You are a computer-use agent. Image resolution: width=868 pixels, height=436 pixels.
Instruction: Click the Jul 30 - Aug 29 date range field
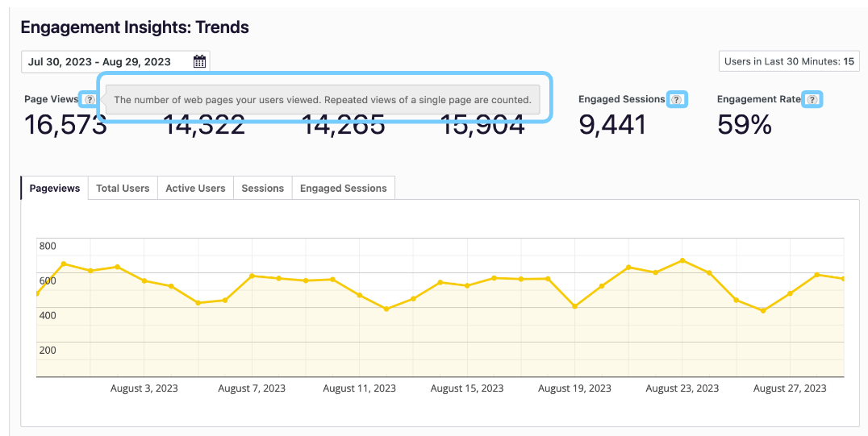click(x=105, y=62)
